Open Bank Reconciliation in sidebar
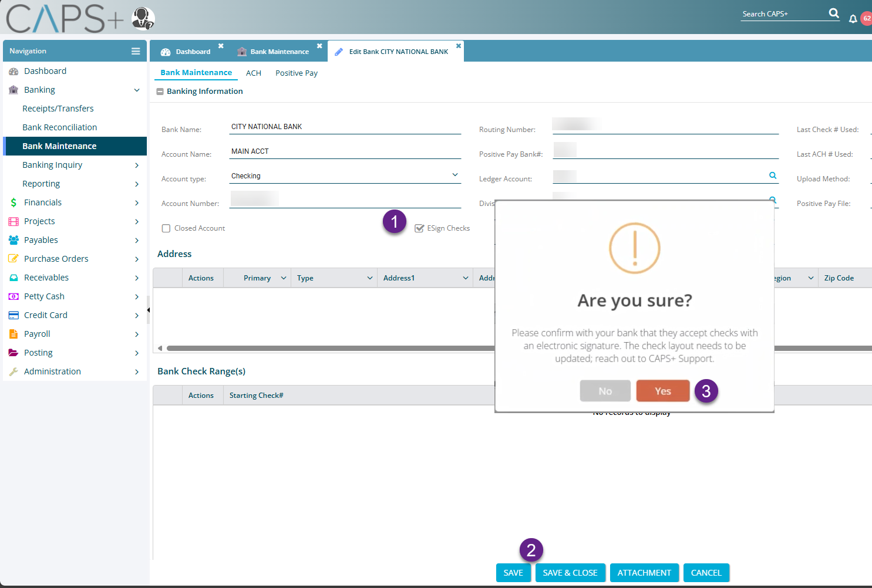This screenshot has height=588, width=872. (60, 127)
